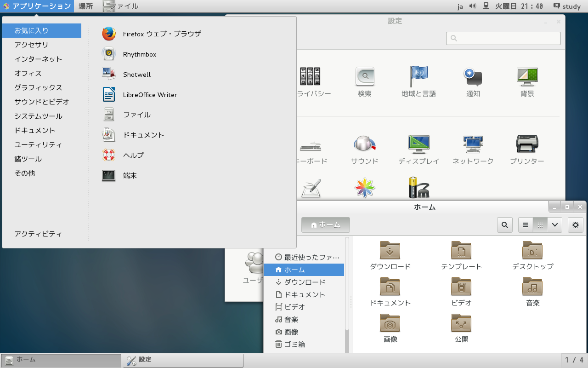Open ja input source menu
This screenshot has height=368, width=588.
pyautogui.click(x=460, y=6)
